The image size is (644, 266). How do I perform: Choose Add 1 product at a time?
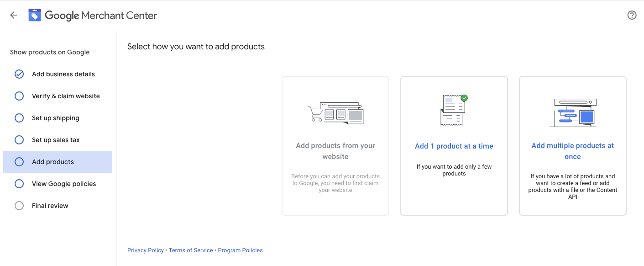point(454,146)
